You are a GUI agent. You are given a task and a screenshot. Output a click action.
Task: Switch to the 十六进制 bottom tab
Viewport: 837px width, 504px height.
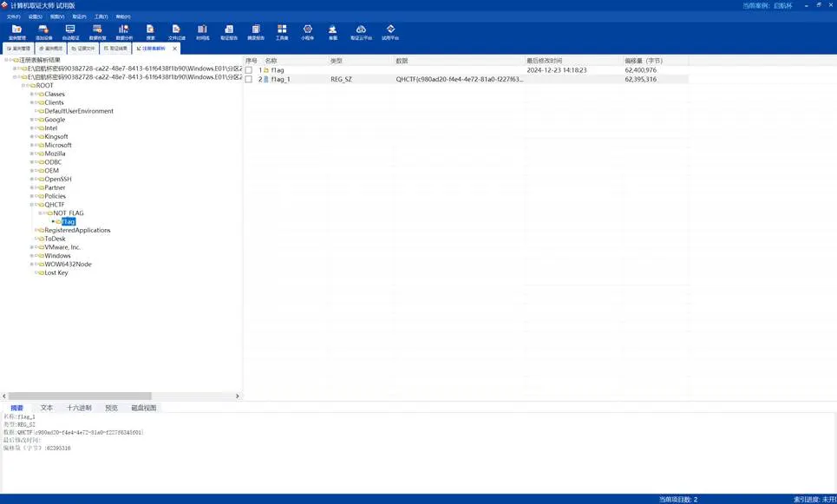(x=79, y=408)
